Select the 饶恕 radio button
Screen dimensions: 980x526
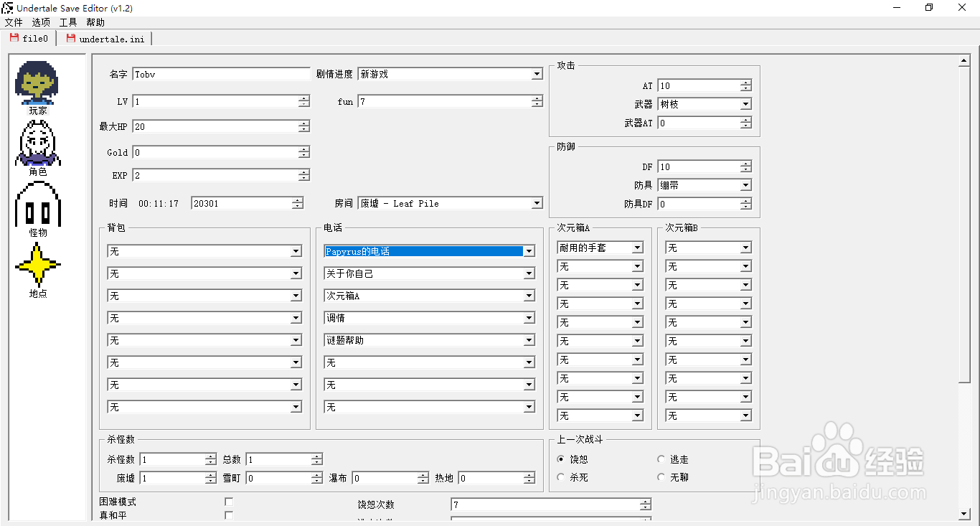pyautogui.click(x=561, y=459)
